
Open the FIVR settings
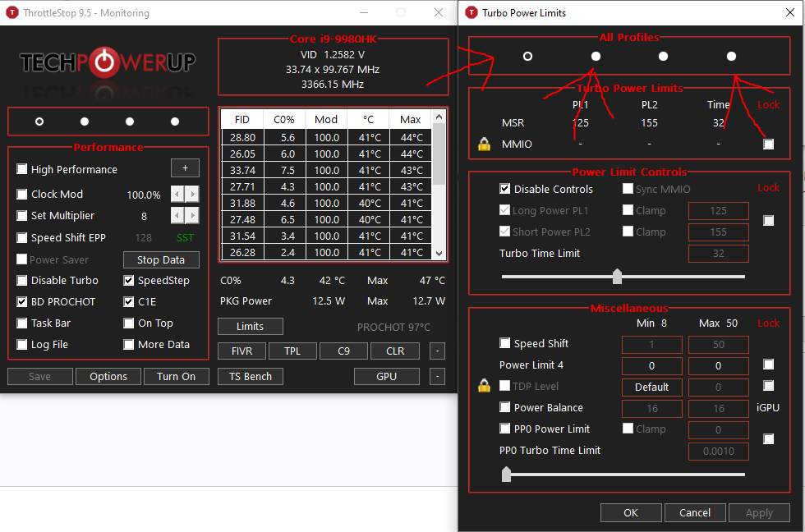(241, 351)
